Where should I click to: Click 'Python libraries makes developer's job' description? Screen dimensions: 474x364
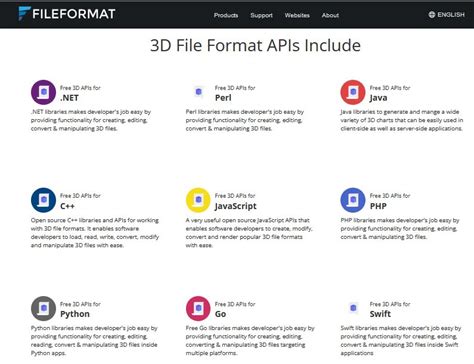coord(94,341)
